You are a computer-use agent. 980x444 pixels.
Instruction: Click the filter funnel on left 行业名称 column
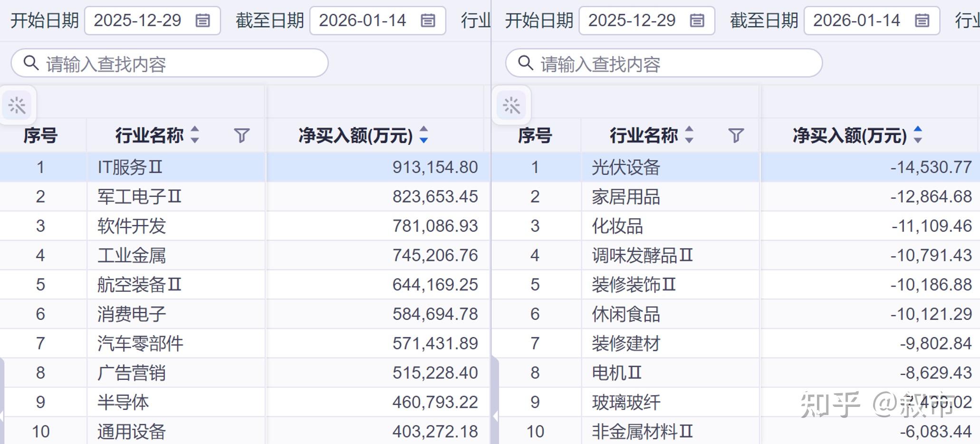pyautogui.click(x=241, y=136)
